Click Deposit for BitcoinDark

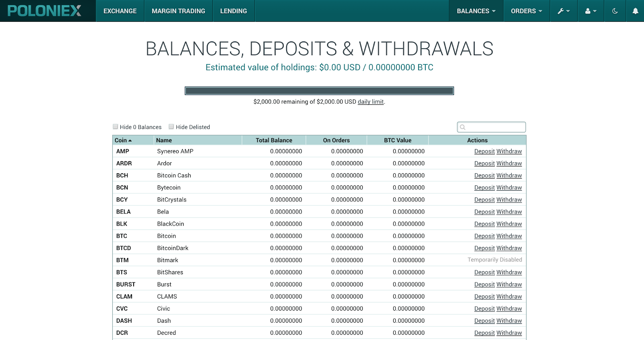pyautogui.click(x=484, y=248)
